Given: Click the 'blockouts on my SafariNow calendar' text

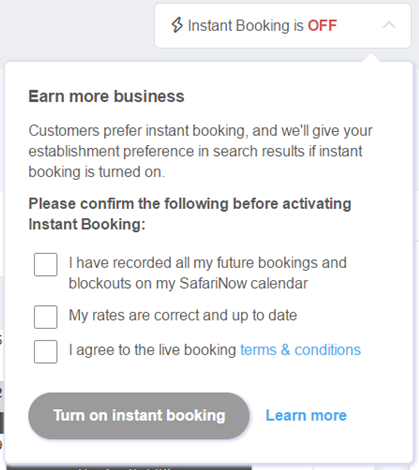Looking at the screenshot, I should pyautogui.click(x=188, y=283).
